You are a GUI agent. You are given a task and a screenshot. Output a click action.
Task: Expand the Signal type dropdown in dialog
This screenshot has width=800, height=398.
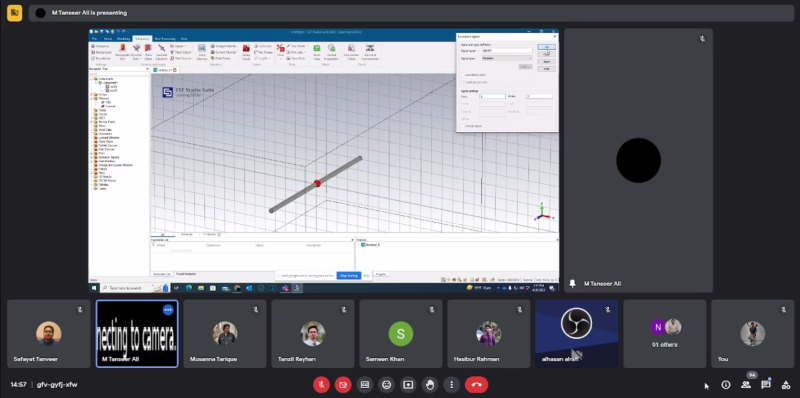(507, 58)
